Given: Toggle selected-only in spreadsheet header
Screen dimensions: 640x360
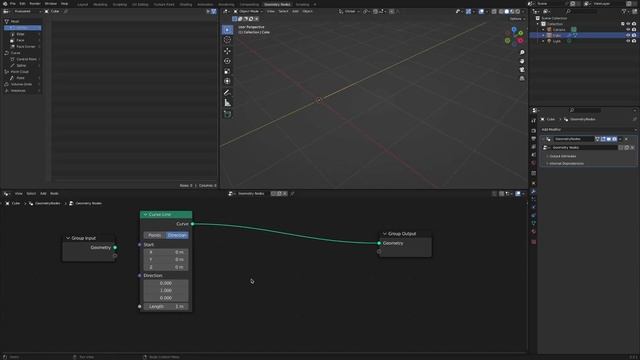Looking at the screenshot, I should coord(208,11).
